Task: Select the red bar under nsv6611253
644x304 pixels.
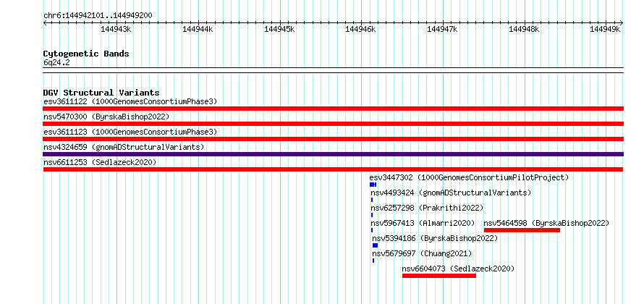Action: coord(333,169)
